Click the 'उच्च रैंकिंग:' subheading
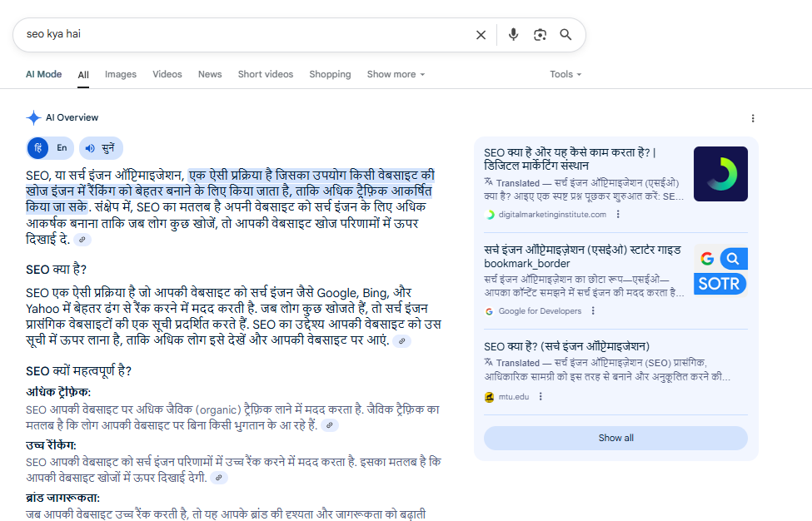This screenshot has width=812, height=521. (51, 445)
